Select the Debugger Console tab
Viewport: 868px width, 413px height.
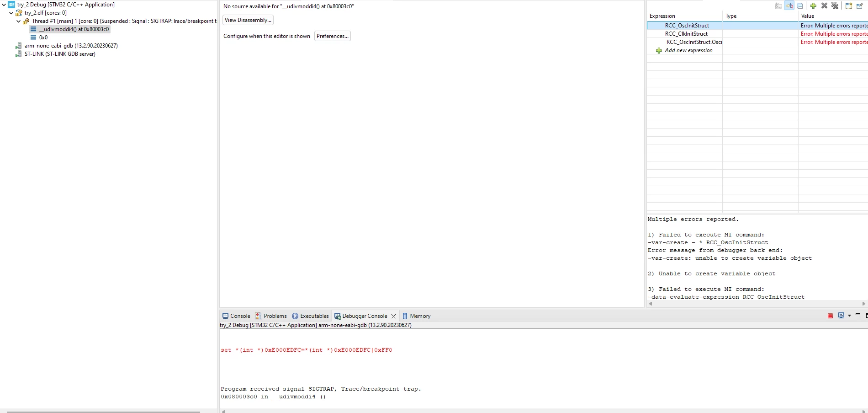coord(365,316)
